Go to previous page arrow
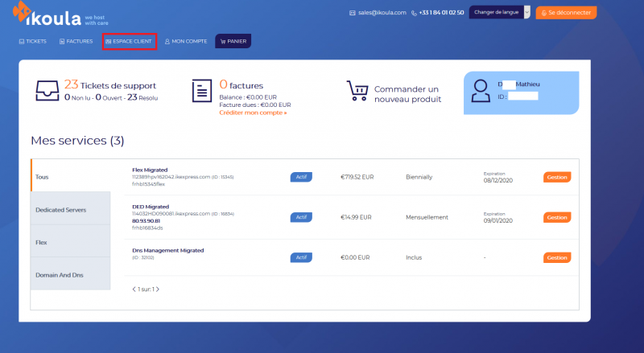This screenshot has width=644, height=353. pyautogui.click(x=134, y=289)
